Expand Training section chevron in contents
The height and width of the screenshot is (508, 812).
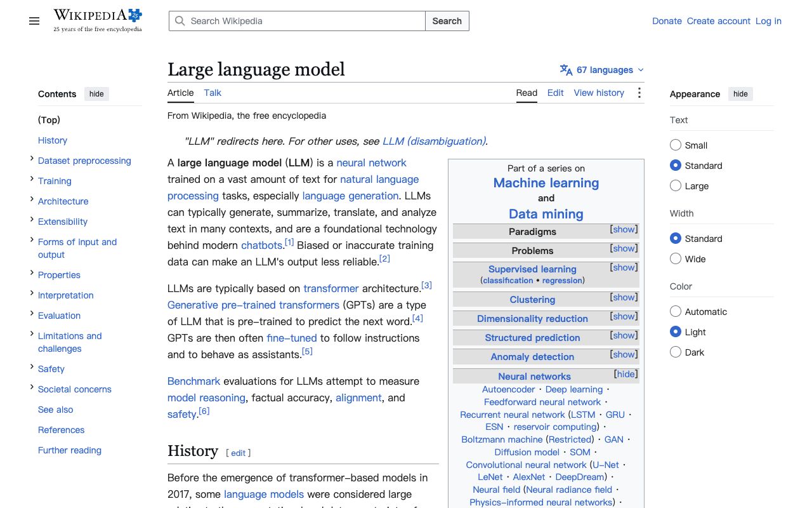[x=32, y=180]
